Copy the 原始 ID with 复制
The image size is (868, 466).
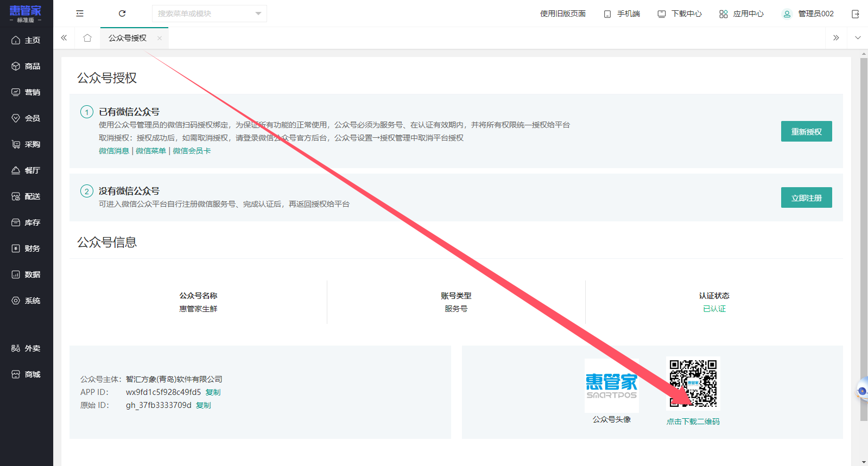[204, 405]
